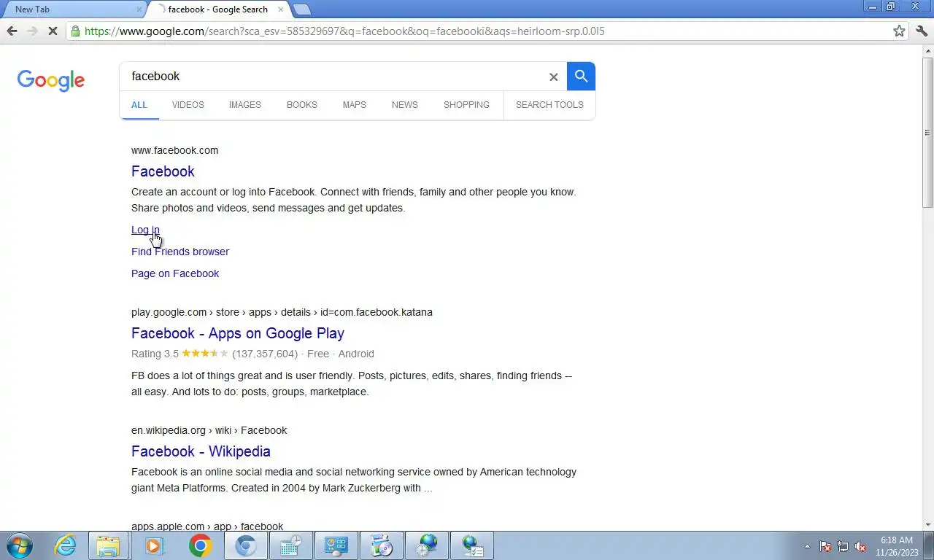Go back to the previous page
Viewport: 934px width, 560px height.
point(12,31)
